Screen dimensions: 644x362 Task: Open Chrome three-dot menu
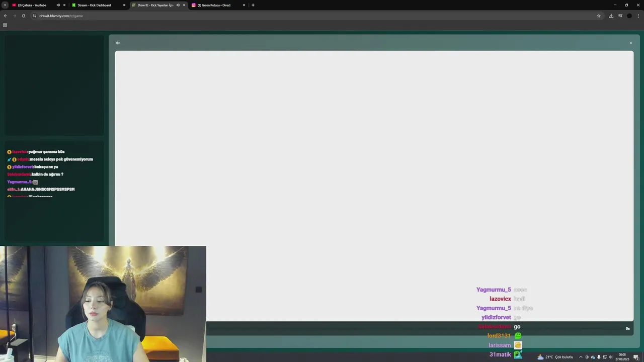tap(638, 16)
